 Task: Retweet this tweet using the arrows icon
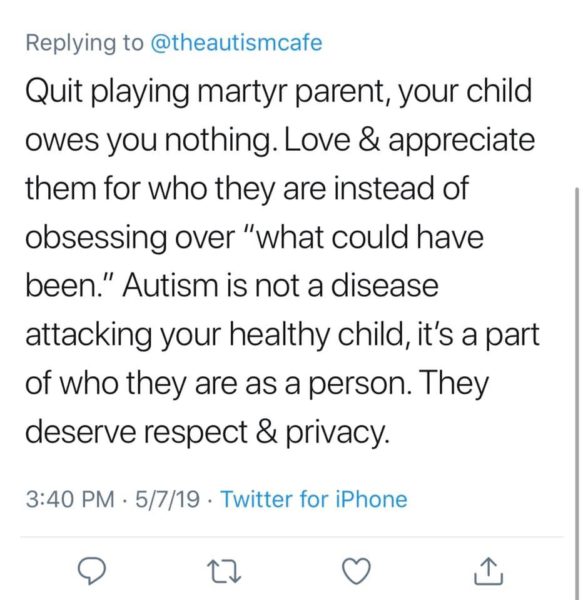pyautogui.click(x=224, y=572)
